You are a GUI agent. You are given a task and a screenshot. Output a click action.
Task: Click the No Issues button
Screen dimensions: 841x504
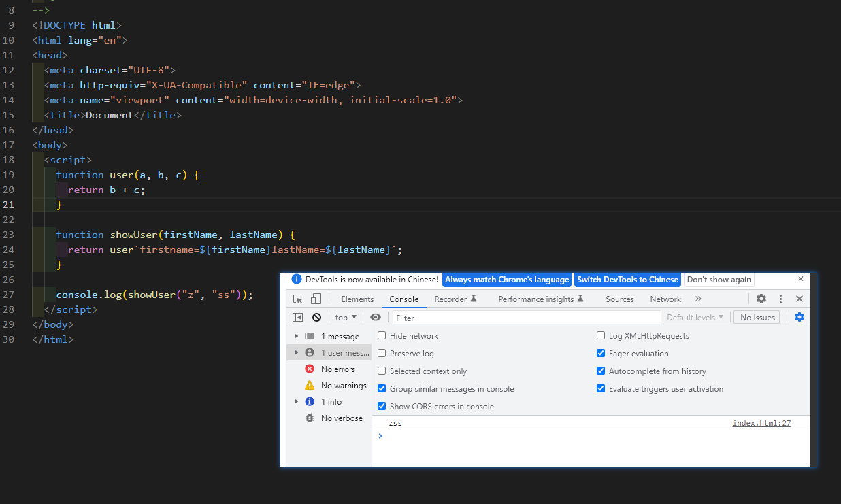coord(757,317)
